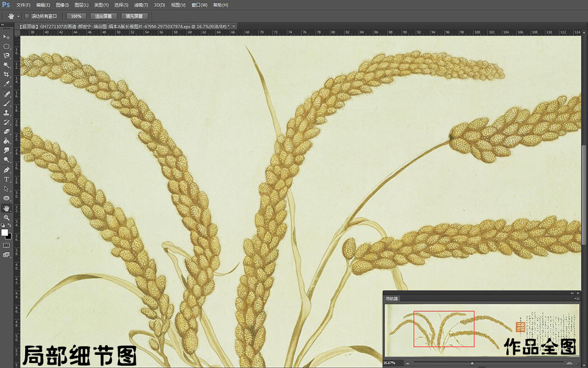This screenshot has width=588, height=368.
Task: Select the Smudge tool
Action: tap(6, 150)
